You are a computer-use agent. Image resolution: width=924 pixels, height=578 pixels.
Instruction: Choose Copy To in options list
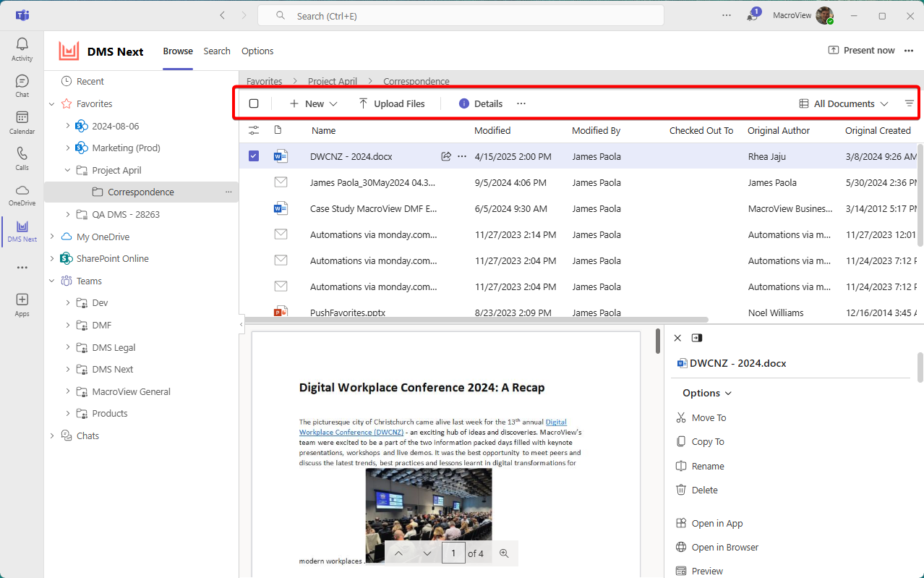coord(700,442)
